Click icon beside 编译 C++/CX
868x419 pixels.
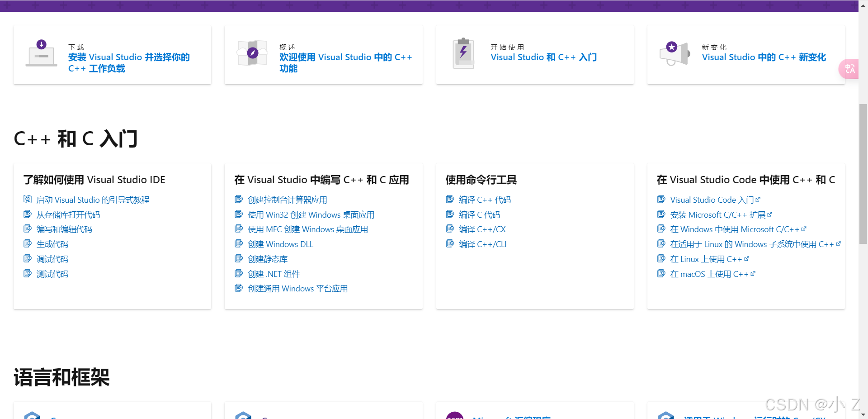click(450, 229)
